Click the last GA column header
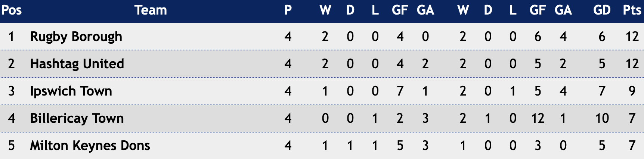Viewport: 644px width, 159px height. tap(563, 10)
